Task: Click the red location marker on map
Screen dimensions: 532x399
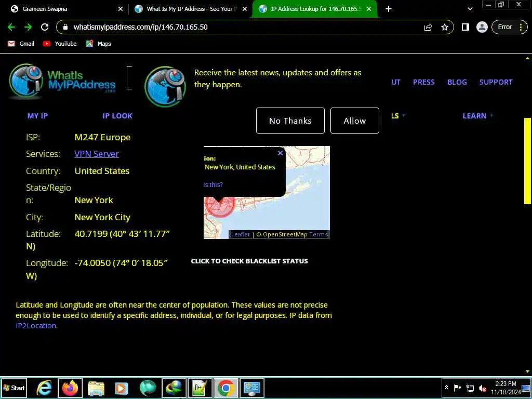Action: point(220,204)
